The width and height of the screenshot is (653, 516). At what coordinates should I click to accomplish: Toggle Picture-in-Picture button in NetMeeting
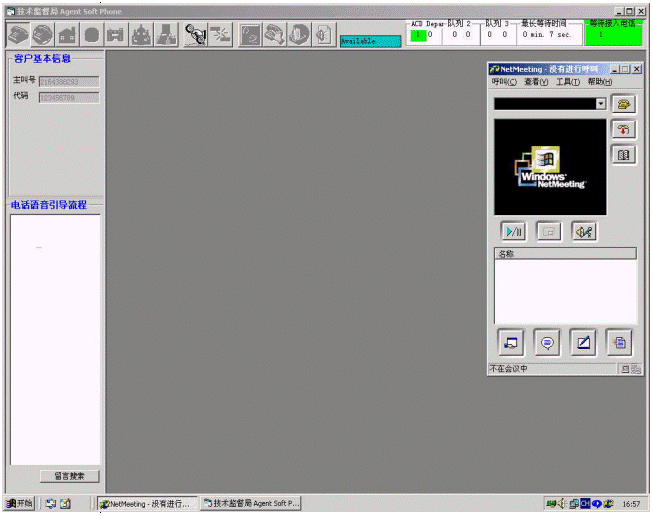click(548, 231)
